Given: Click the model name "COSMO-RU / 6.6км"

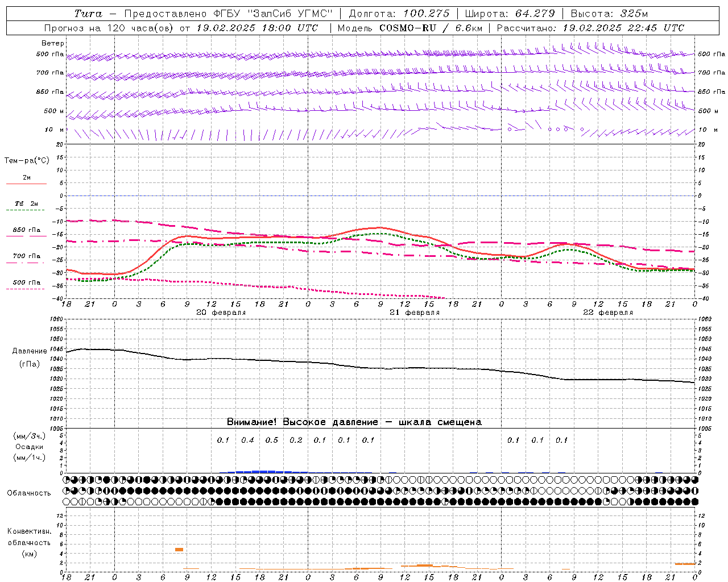Looking at the screenshot, I should click(431, 27).
